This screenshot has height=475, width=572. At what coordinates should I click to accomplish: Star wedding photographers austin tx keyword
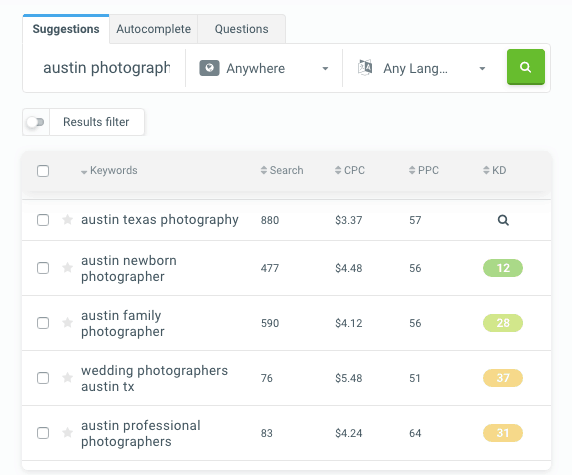click(x=67, y=377)
